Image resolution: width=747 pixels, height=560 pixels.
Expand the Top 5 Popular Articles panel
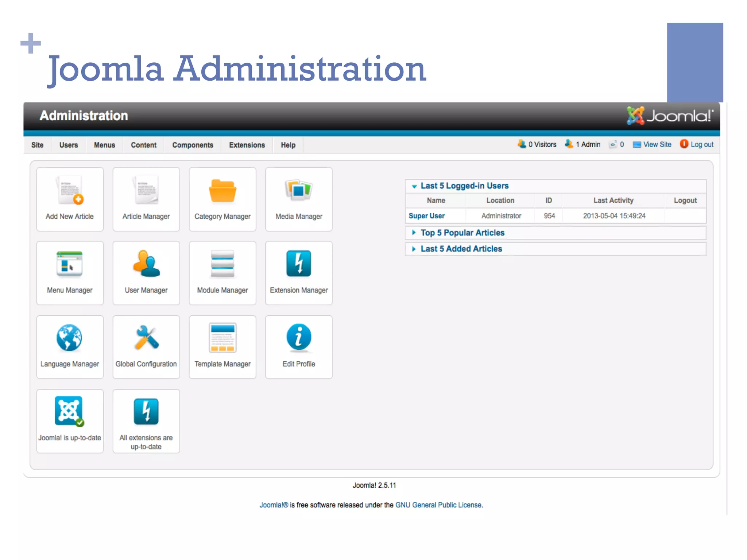[x=556, y=233]
